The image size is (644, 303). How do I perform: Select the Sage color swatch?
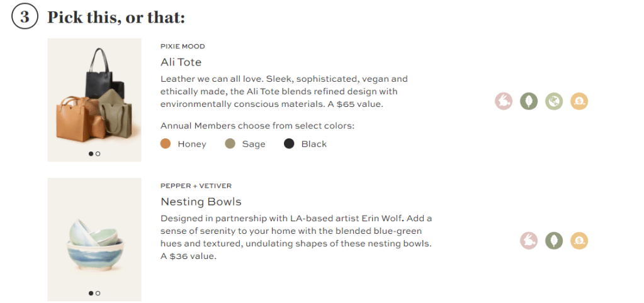[x=230, y=144]
